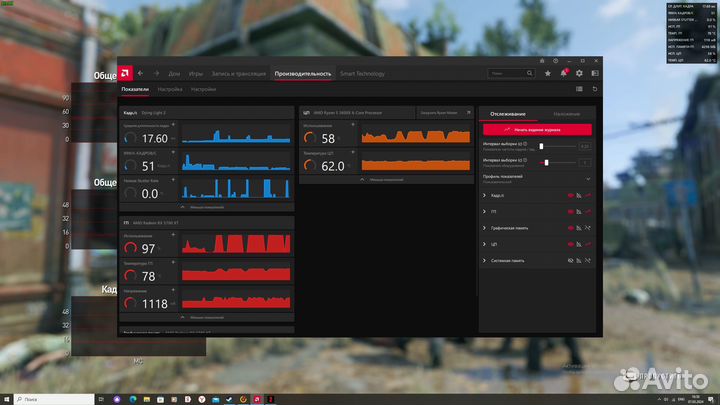Expand the ГП tracking row
This screenshot has height=405, width=720.
(484, 212)
